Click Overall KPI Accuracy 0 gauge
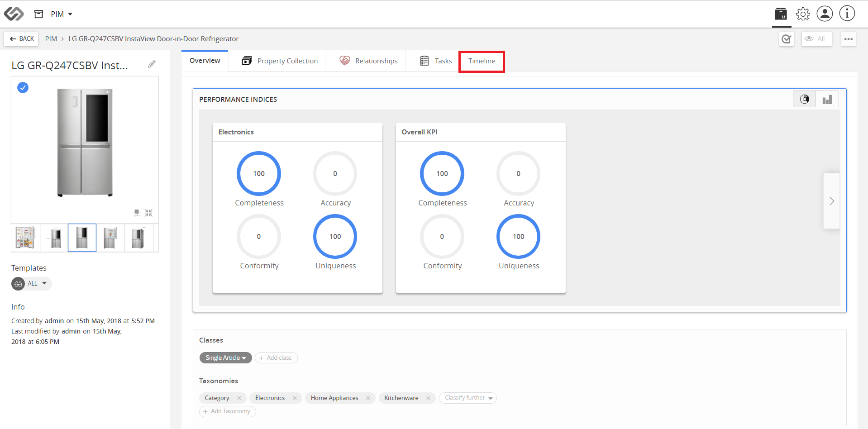Screen dimensions: 868x429 pyautogui.click(x=518, y=173)
